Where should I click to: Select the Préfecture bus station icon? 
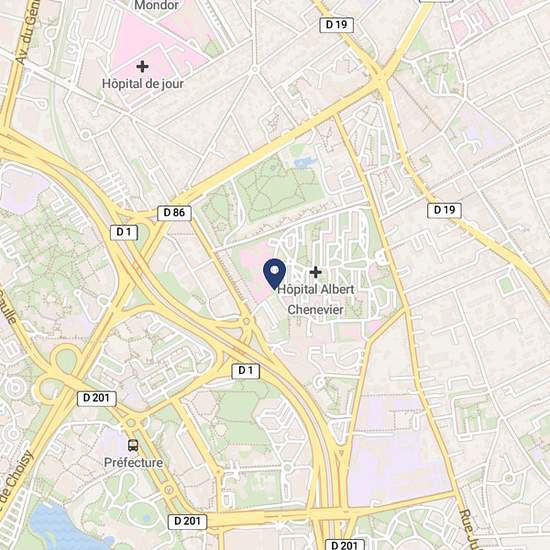(133, 445)
